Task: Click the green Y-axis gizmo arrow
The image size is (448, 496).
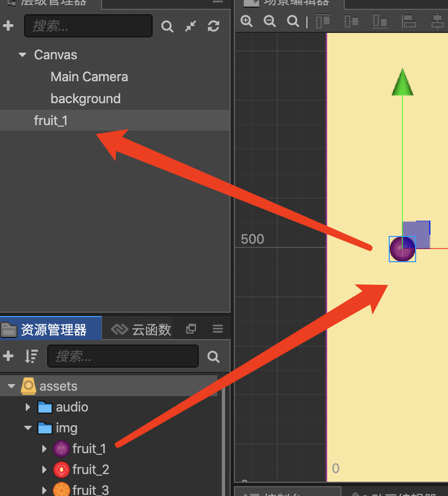Action: (x=402, y=82)
